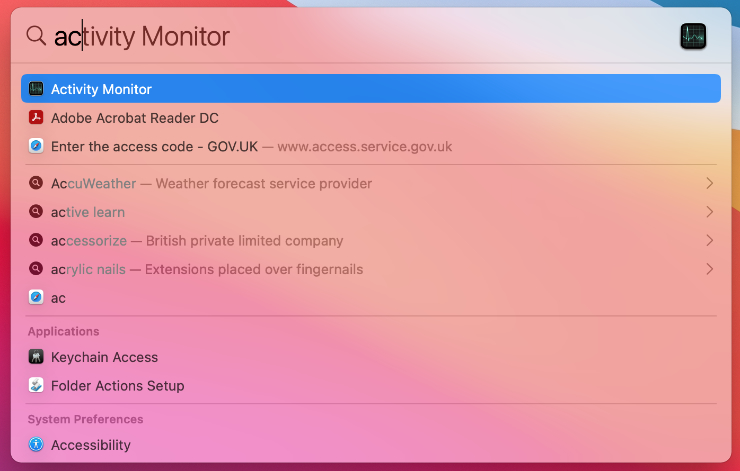Click search suggestion icon beside AccuWeather

(36, 183)
